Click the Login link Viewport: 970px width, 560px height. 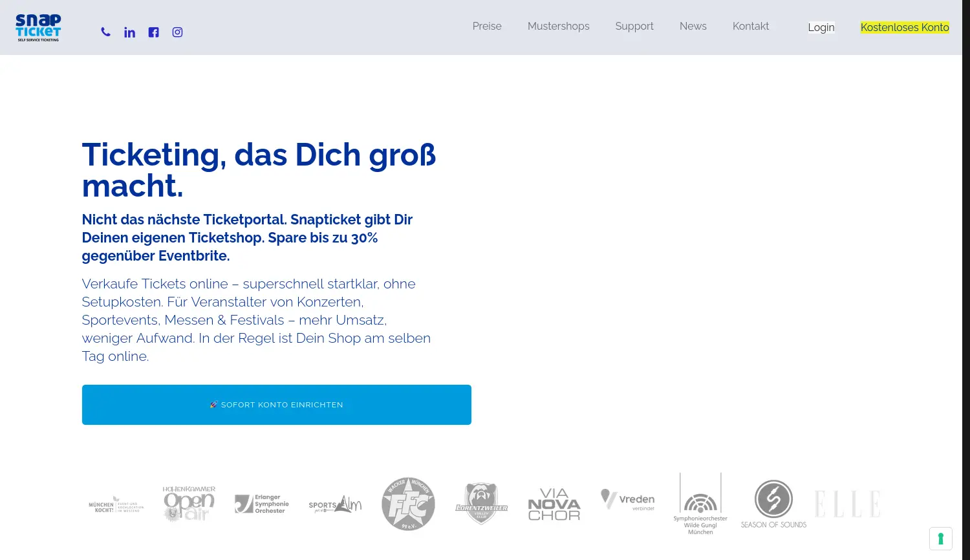tap(821, 27)
